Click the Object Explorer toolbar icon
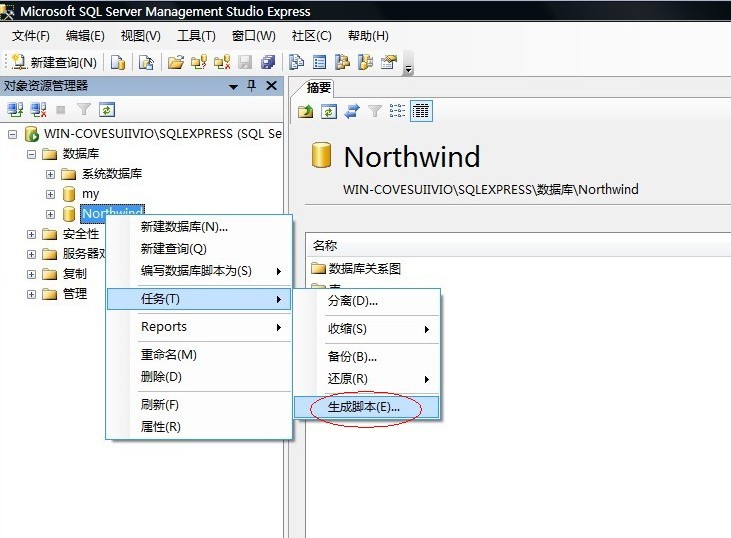This screenshot has width=731, height=538. [x=343, y=62]
